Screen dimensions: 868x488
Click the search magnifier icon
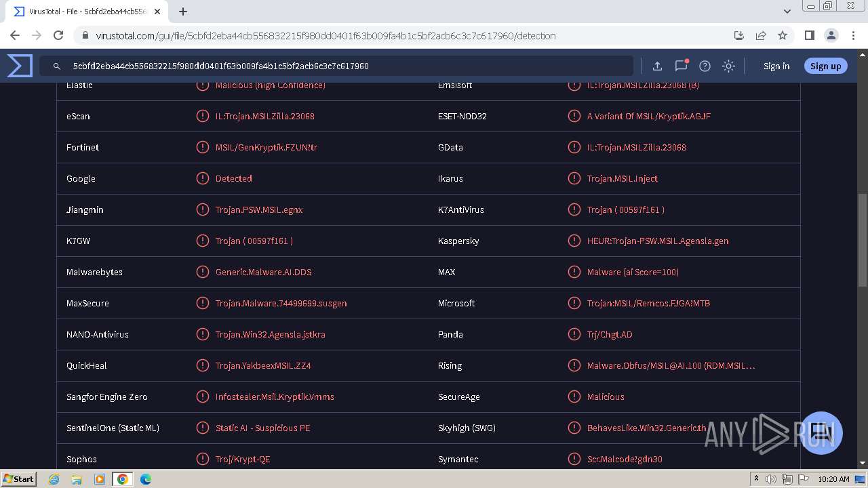[x=57, y=66]
